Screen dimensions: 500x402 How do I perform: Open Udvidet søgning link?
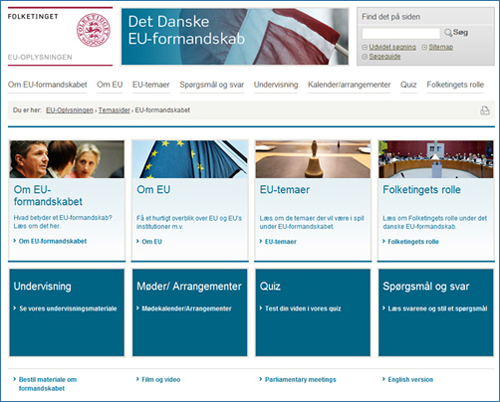(x=392, y=47)
